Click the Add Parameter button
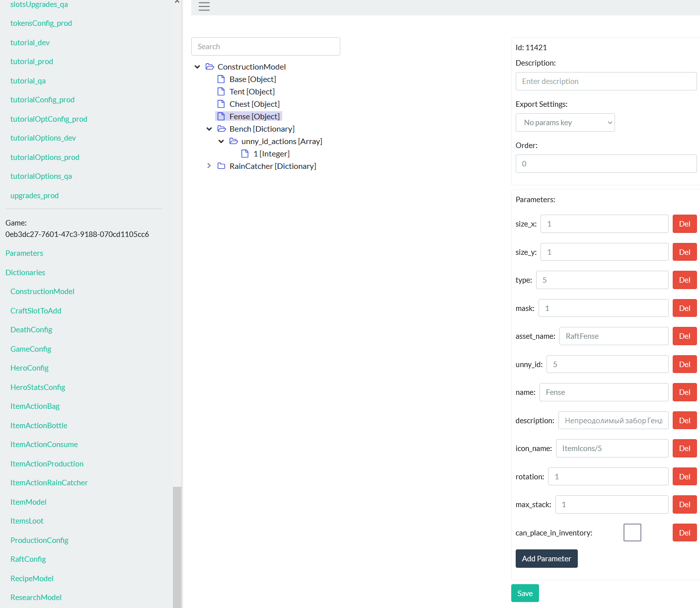 coord(546,558)
